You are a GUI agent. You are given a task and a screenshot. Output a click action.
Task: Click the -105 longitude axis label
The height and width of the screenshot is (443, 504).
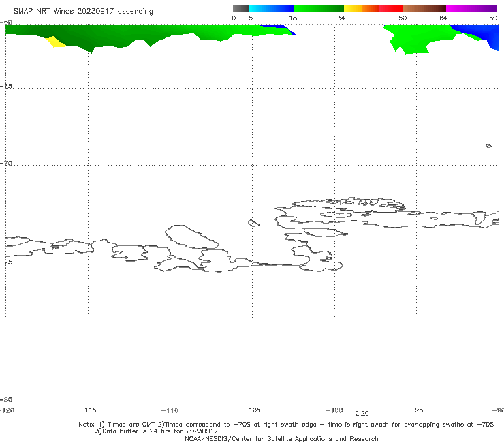(252, 410)
